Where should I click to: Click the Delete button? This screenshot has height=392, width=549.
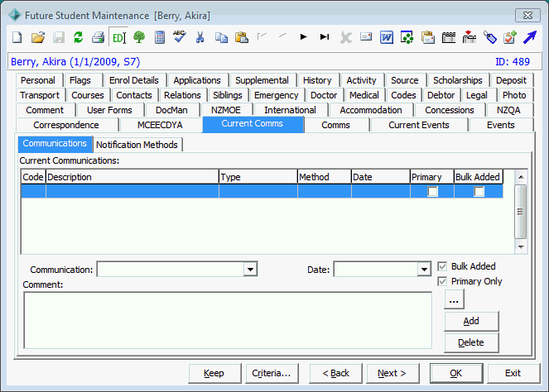[x=471, y=342]
